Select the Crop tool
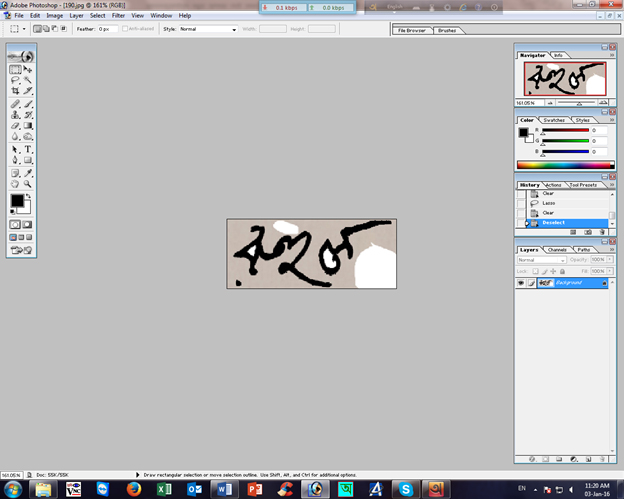The image size is (624, 499). pyautogui.click(x=15, y=91)
